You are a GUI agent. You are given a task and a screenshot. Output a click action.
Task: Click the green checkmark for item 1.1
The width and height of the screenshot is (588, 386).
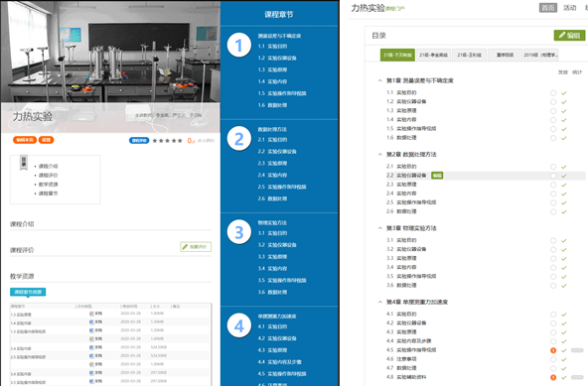[563, 93]
